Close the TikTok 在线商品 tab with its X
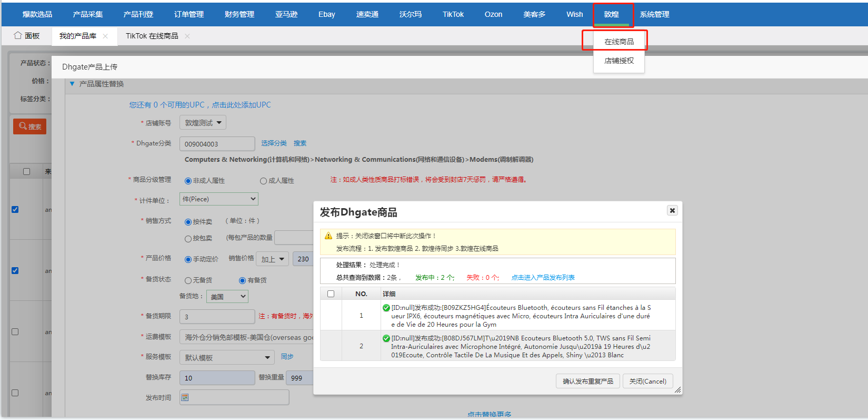The height and width of the screenshot is (420, 868). [187, 36]
